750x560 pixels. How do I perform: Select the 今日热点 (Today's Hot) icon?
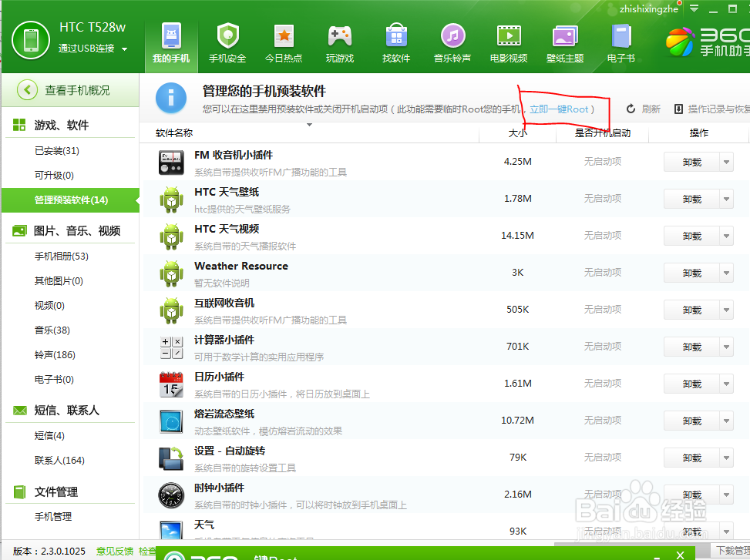click(283, 40)
